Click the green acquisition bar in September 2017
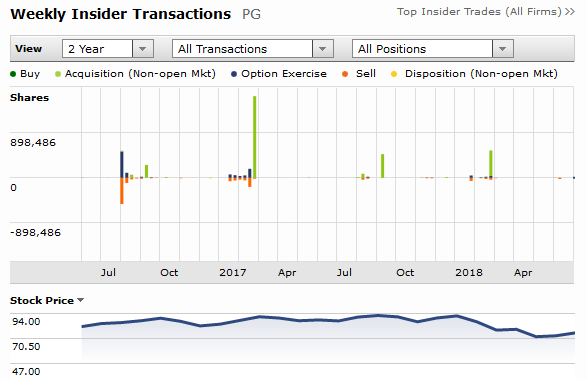Viewport: 587px width, 381px height. pyautogui.click(x=383, y=166)
